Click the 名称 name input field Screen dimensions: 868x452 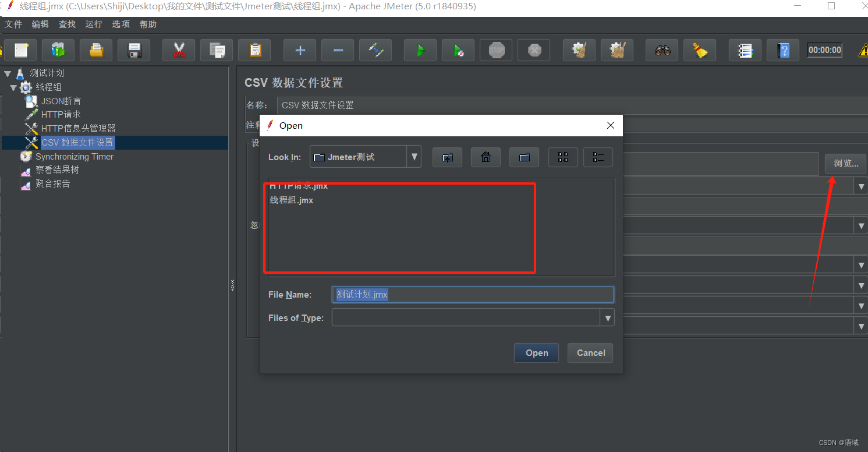click(573, 105)
